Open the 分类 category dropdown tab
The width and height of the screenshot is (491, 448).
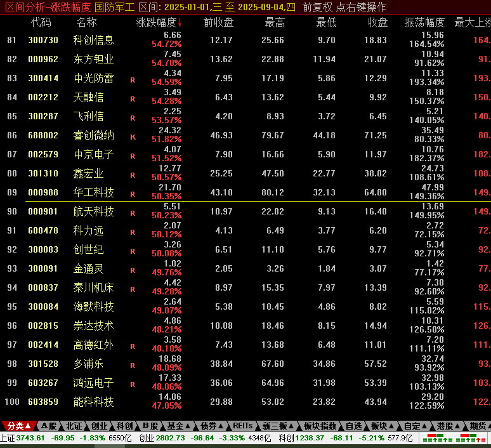point(19,426)
